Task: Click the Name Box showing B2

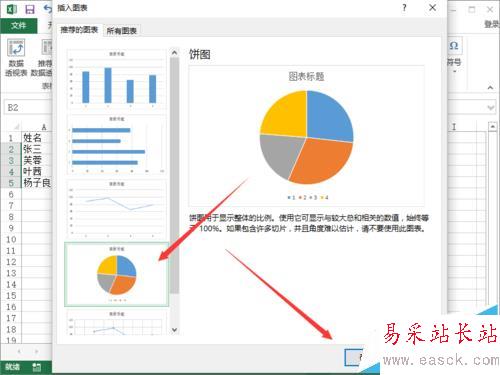Action: pyautogui.click(x=28, y=108)
